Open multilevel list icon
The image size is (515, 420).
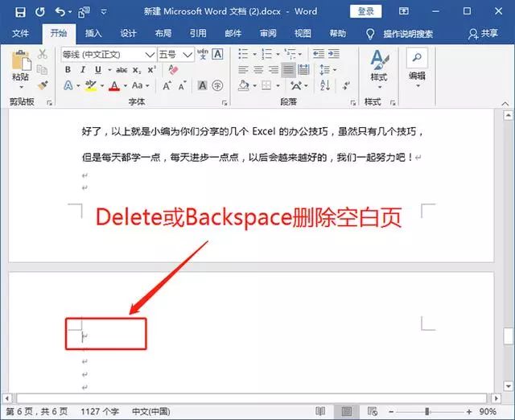coord(290,54)
